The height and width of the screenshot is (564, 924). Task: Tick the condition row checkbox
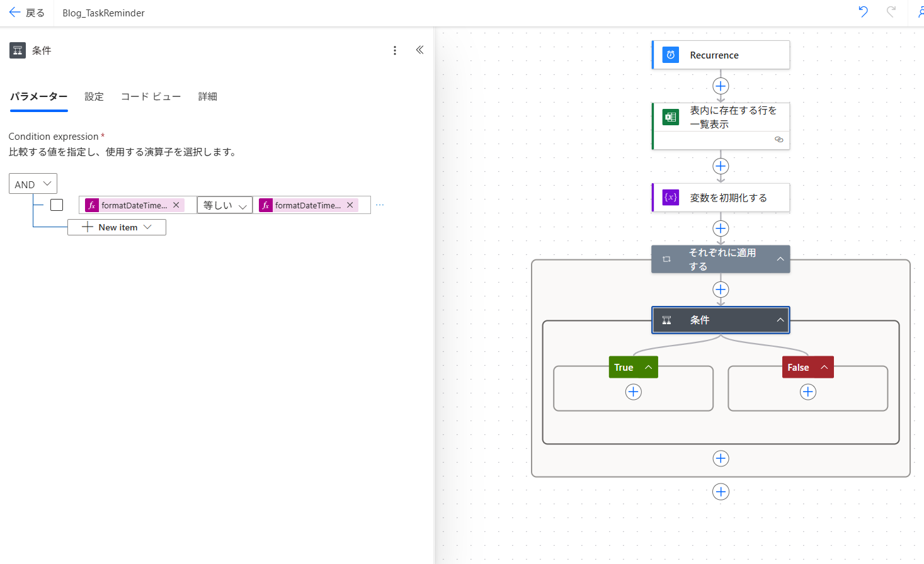point(57,205)
